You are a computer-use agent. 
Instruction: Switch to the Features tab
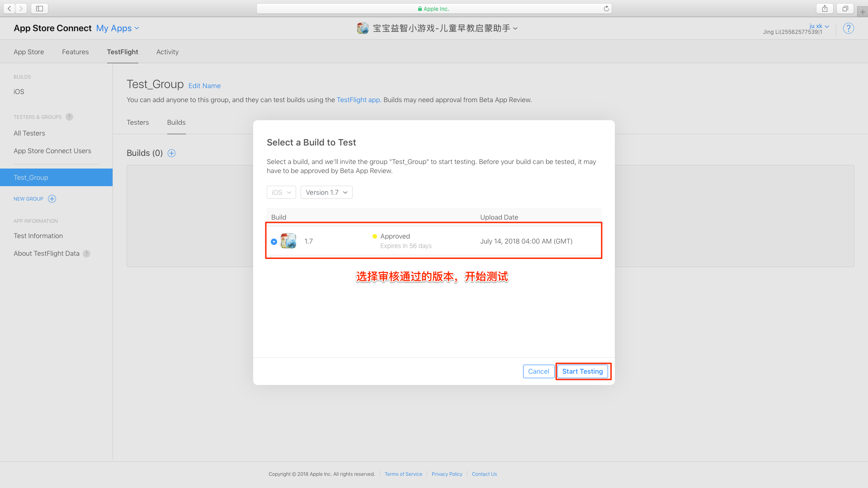coord(75,52)
